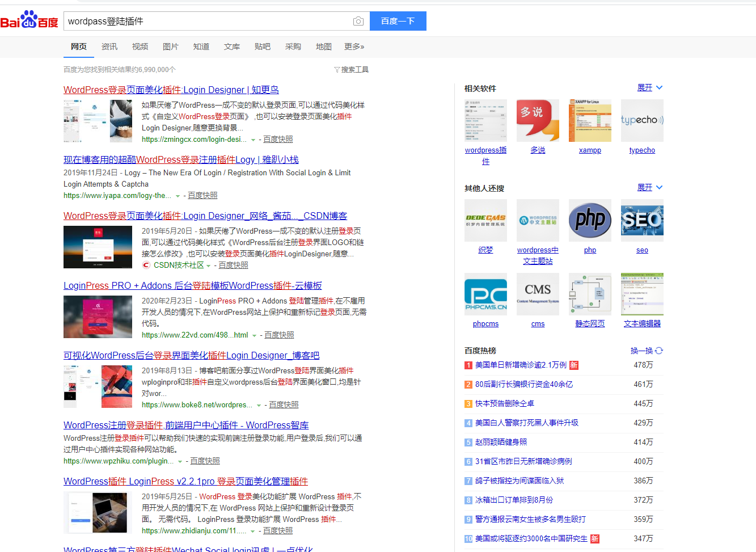756x552 pixels.
Task: Open the seo text link
Action: point(642,250)
